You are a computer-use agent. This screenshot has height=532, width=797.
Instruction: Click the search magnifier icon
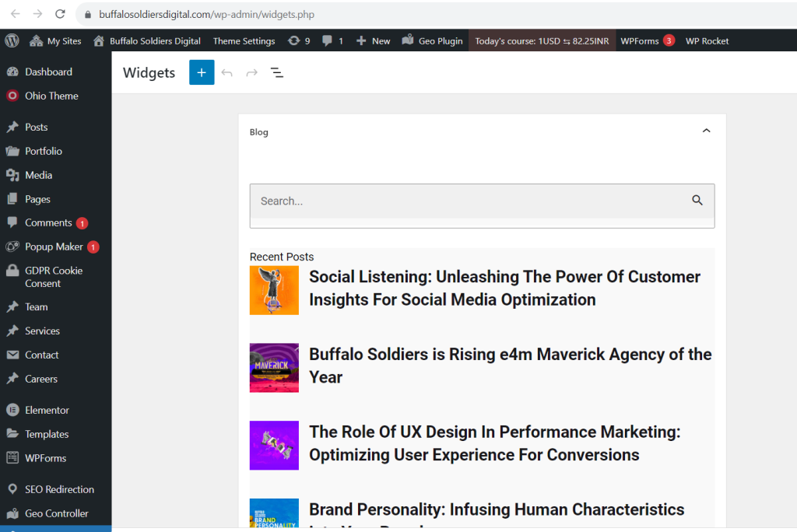tap(697, 200)
